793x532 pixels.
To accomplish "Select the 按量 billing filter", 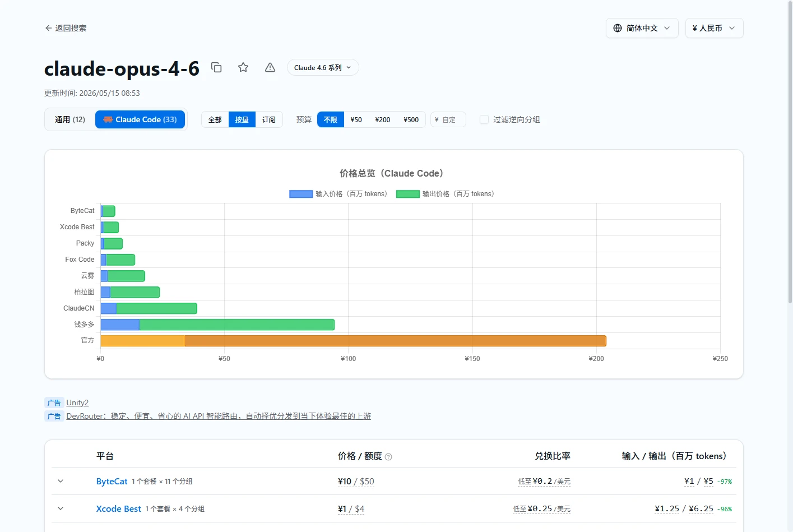I will pyautogui.click(x=242, y=119).
